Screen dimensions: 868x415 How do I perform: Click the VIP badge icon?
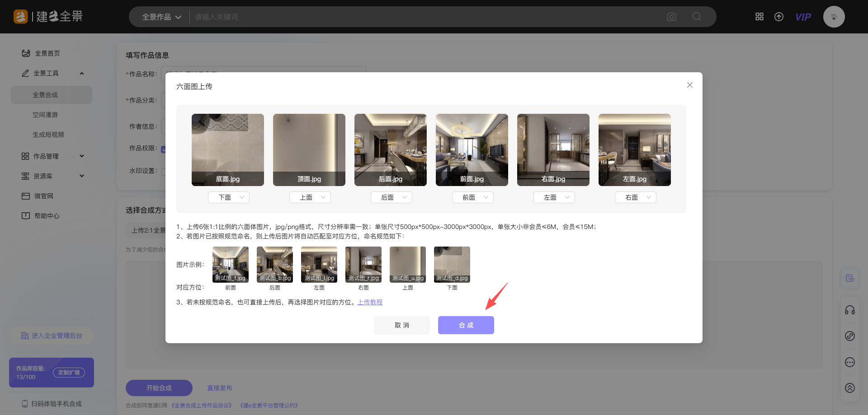(x=803, y=17)
